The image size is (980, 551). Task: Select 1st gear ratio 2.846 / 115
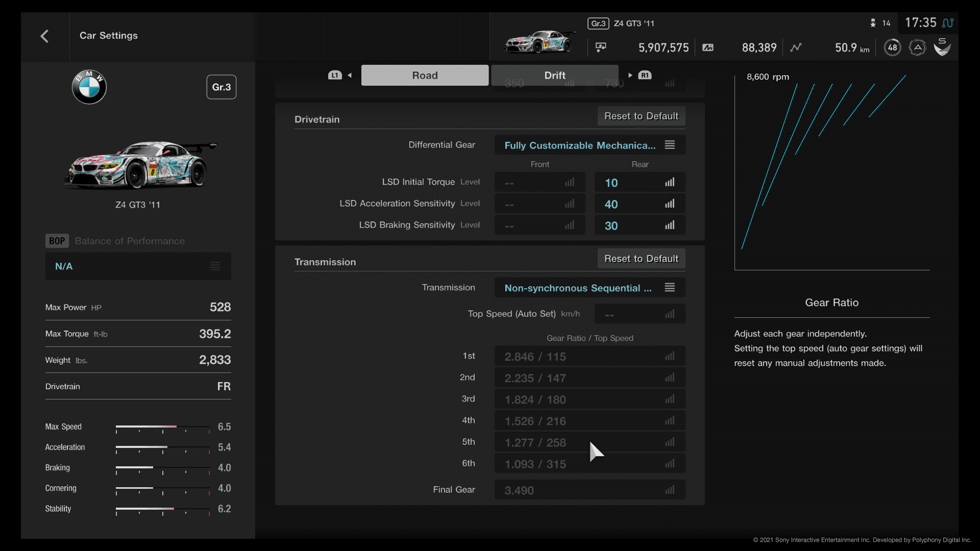[x=590, y=356]
